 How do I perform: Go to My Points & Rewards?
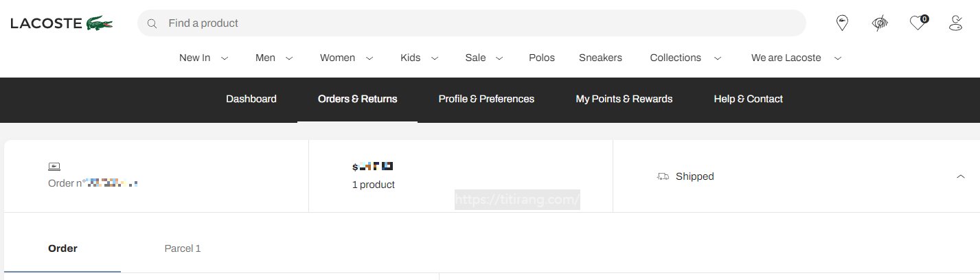tap(624, 99)
